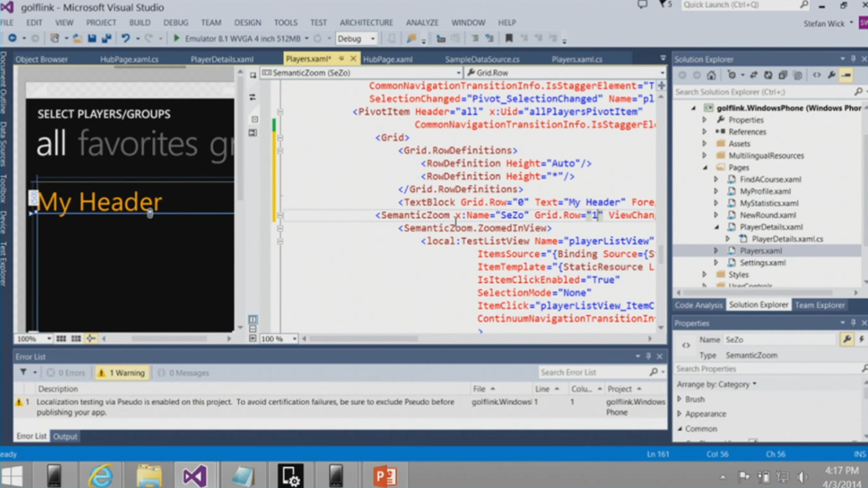Switch to the Output tab

click(64, 436)
